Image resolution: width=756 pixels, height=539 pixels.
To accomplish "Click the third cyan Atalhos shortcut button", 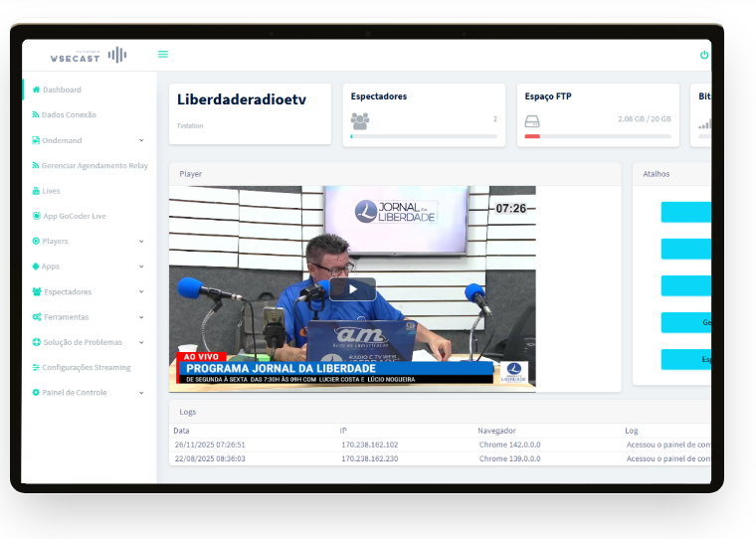I will pos(685,285).
